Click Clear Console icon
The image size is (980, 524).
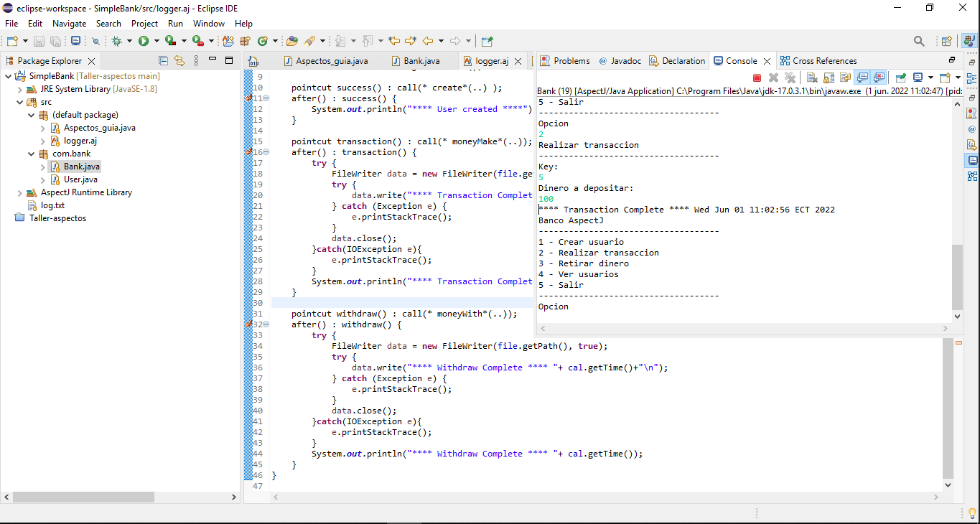click(x=812, y=78)
